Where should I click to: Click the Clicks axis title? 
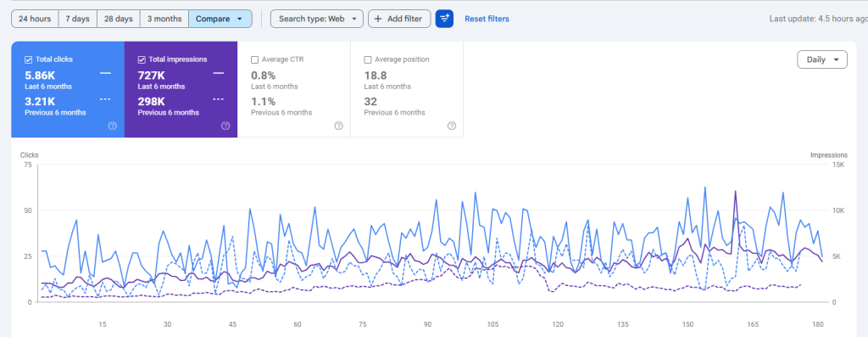pos(30,155)
